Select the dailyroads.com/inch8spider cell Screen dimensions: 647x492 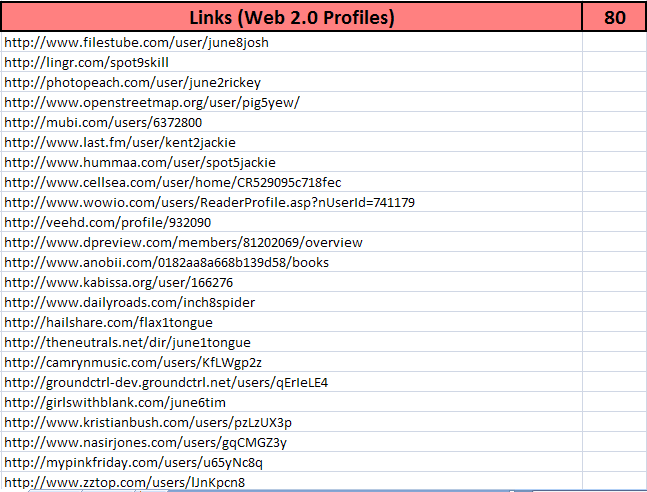pyautogui.click(x=291, y=302)
